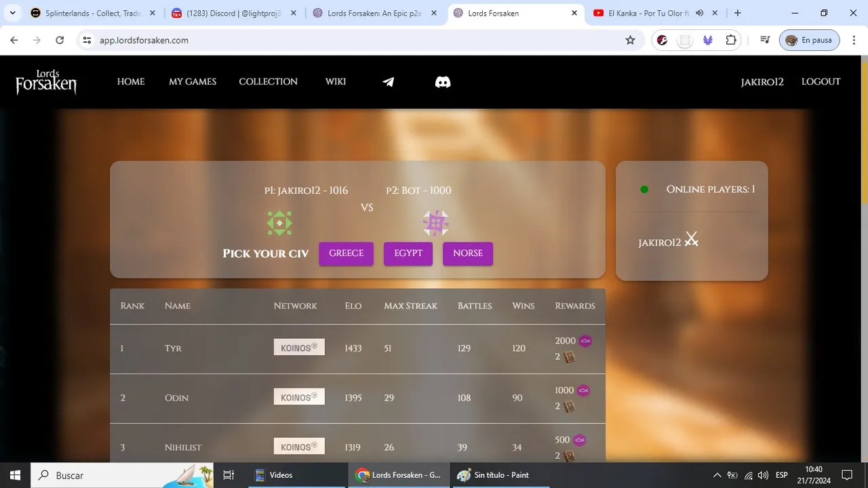Click the Koinos network badge for Tyr

299,347
